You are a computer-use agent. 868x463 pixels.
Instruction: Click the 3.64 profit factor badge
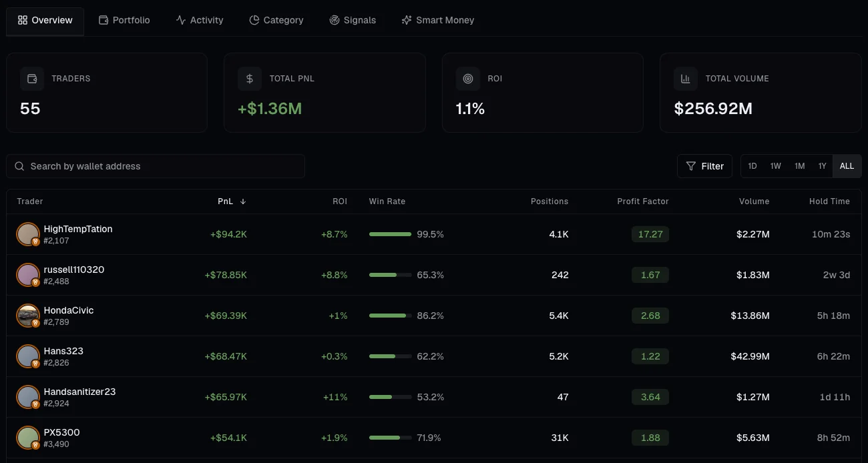point(650,397)
